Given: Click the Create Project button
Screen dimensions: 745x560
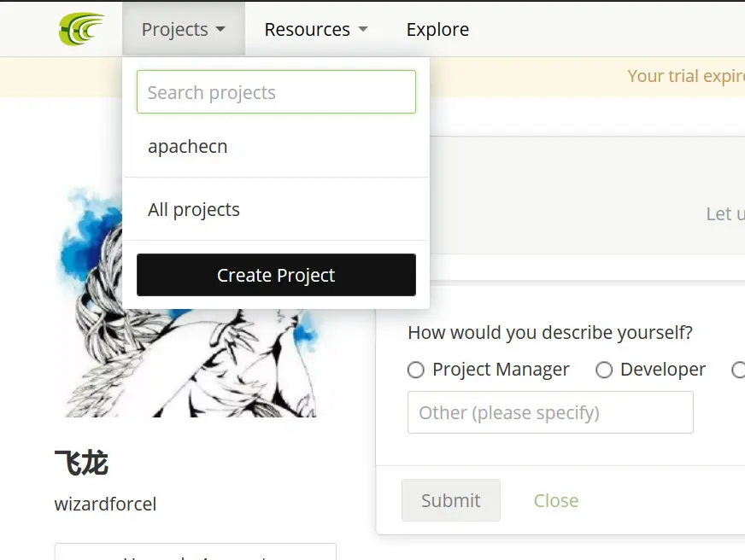Looking at the screenshot, I should [x=276, y=275].
